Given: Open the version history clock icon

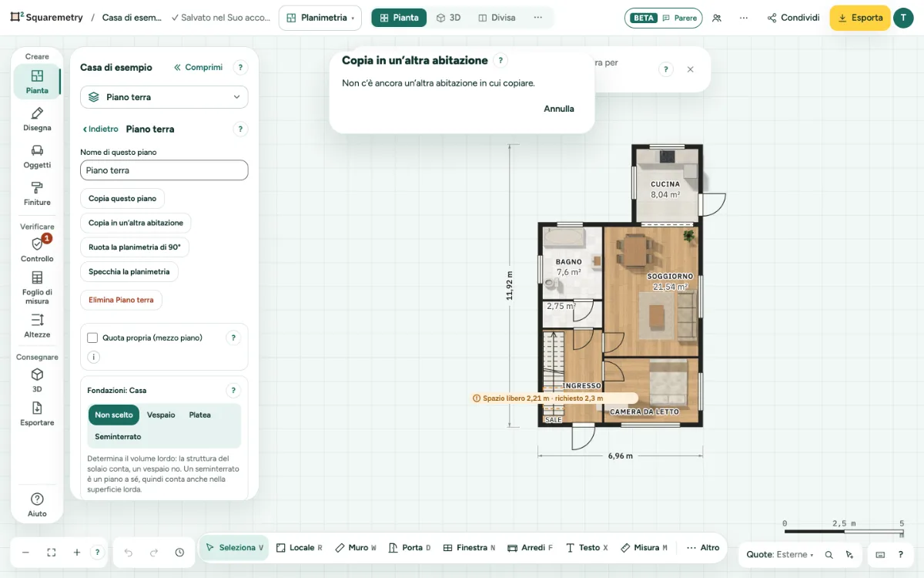Looking at the screenshot, I should coord(179,553).
